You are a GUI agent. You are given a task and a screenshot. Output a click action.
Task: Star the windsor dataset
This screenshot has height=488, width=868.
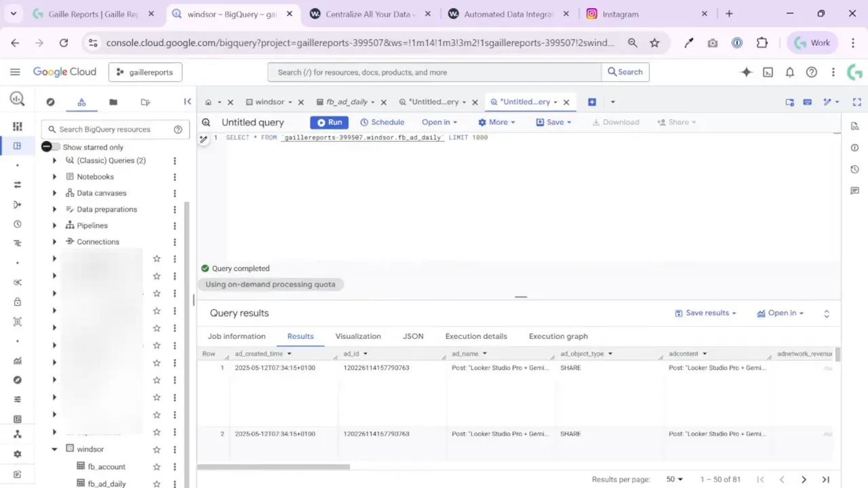[157, 449]
